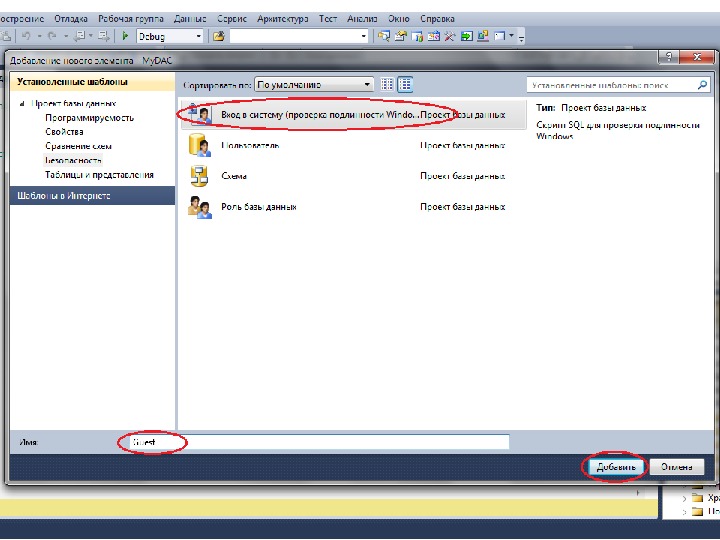Open the 'Сервис' menu
This screenshot has height=540, width=720.
coord(232,19)
